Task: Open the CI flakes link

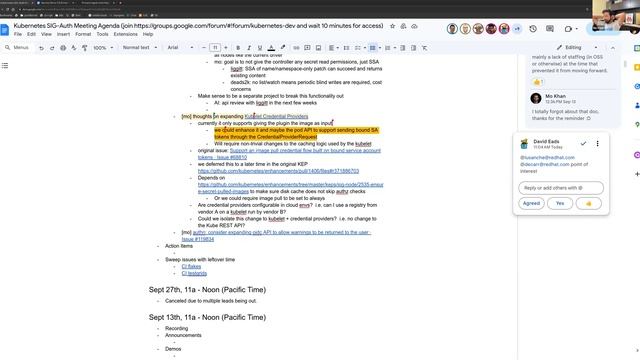Action: pos(191,267)
